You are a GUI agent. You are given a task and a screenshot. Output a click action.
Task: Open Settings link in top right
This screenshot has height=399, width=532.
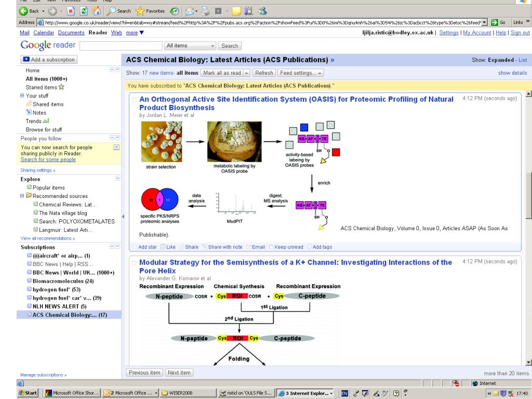449,33
